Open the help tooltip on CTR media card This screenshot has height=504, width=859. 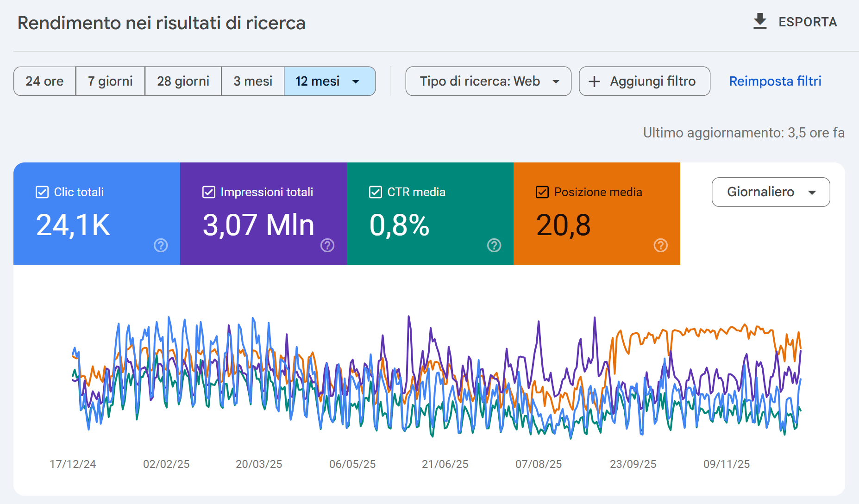[x=494, y=246]
